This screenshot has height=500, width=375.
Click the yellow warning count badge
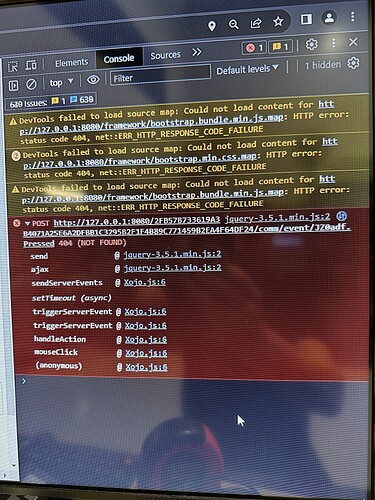point(280,46)
